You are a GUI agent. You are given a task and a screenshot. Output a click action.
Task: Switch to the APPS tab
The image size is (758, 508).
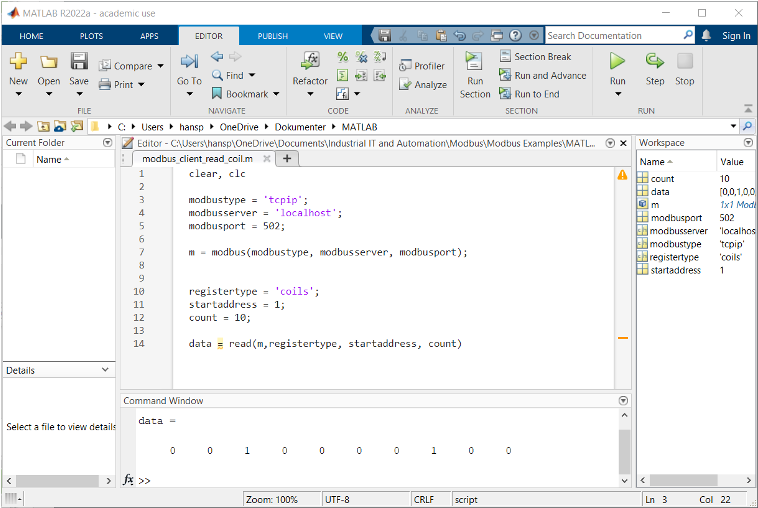pyautogui.click(x=149, y=36)
